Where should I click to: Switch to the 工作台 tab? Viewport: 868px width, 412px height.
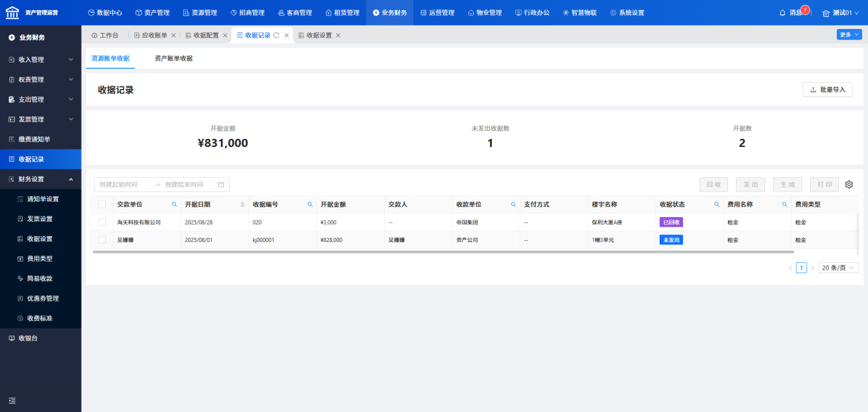click(x=105, y=35)
